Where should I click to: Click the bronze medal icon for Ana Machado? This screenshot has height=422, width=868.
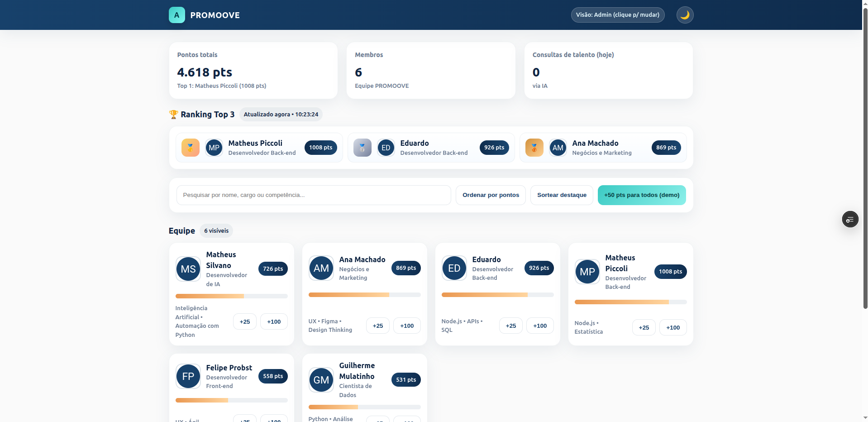point(534,148)
